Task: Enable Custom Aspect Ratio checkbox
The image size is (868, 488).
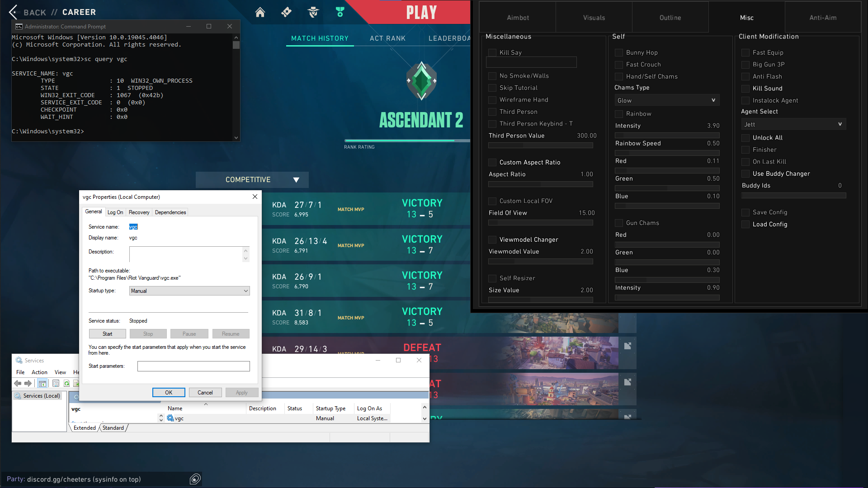Action: click(x=492, y=162)
